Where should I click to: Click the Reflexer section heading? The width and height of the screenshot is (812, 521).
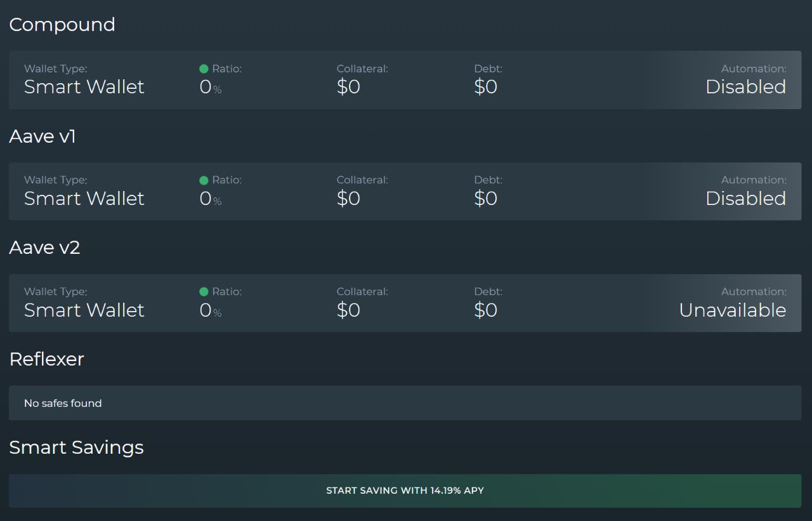coord(46,359)
